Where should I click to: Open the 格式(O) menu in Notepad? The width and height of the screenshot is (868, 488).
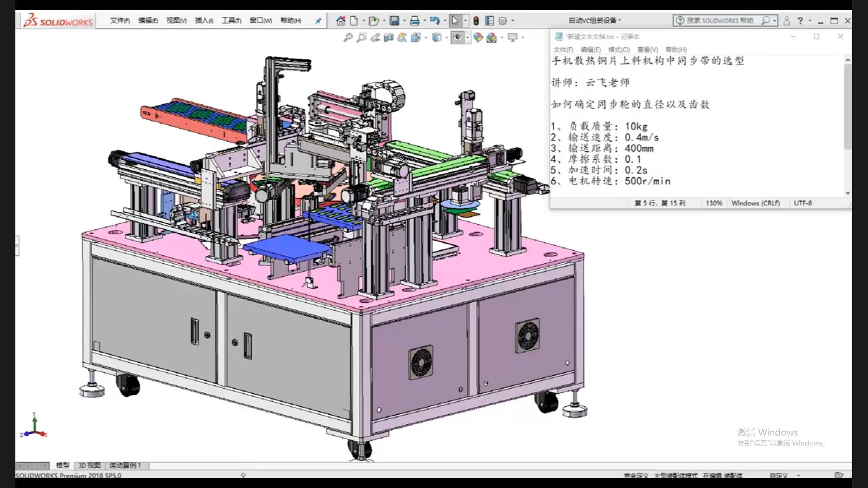(619, 50)
